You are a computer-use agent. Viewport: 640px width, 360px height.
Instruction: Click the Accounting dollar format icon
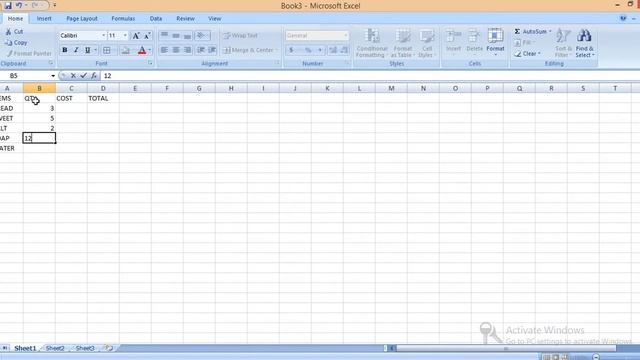(x=291, y=50)
